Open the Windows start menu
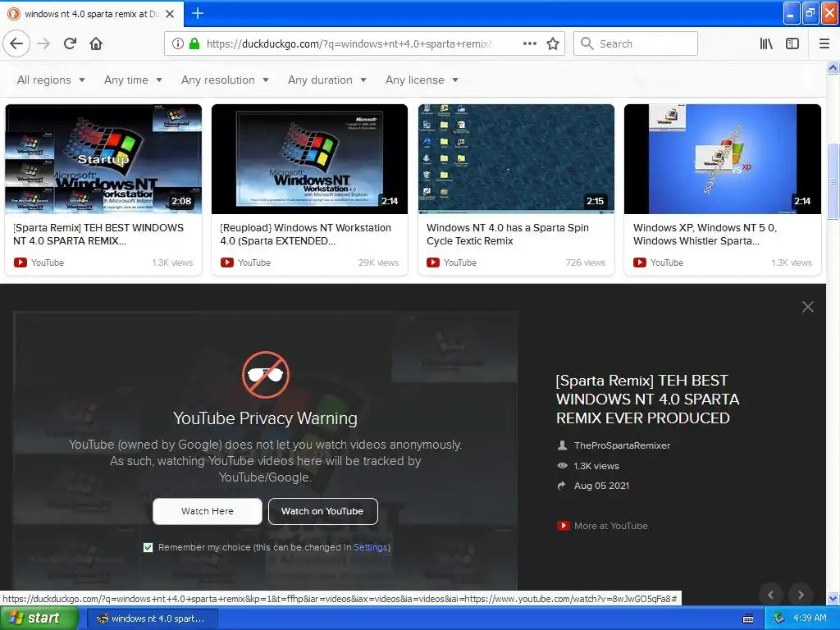 pos(39,618)
